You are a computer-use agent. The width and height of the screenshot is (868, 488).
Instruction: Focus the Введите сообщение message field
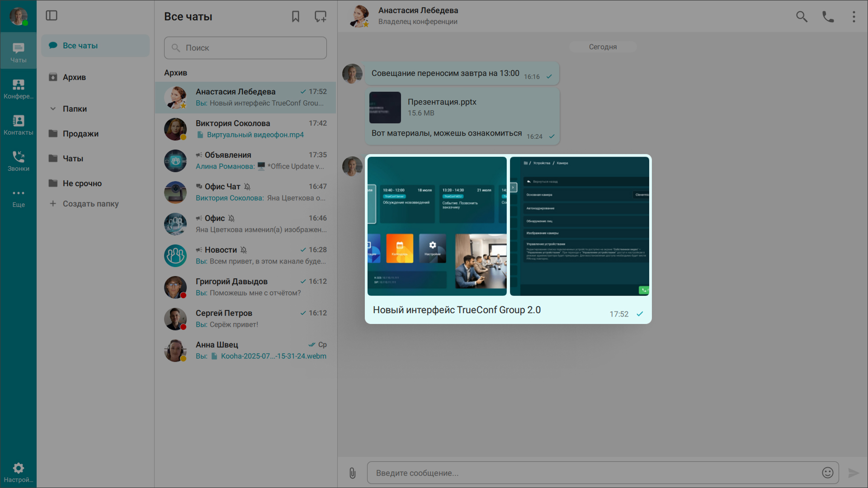[603, 473]
